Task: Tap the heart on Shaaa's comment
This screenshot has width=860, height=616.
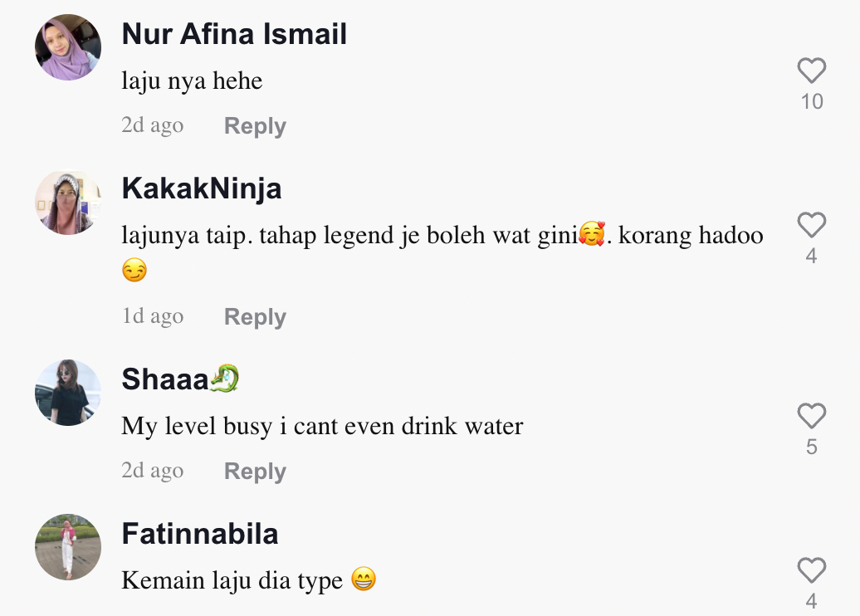Action: tap(811, 416)
